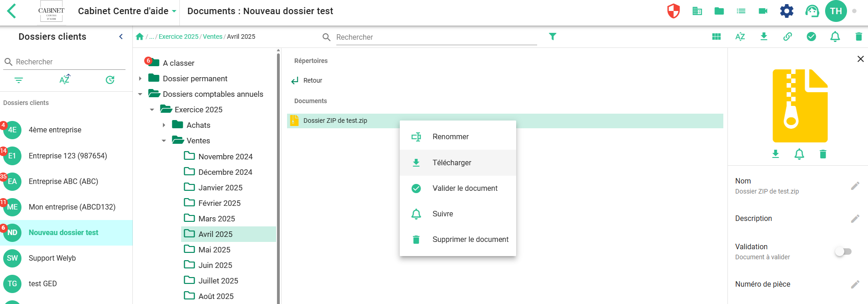Open the Cabinet Centre d'aide dropdown
This screenshot has height=304, width=868.
pyautogui.click(x=127, y=11)
